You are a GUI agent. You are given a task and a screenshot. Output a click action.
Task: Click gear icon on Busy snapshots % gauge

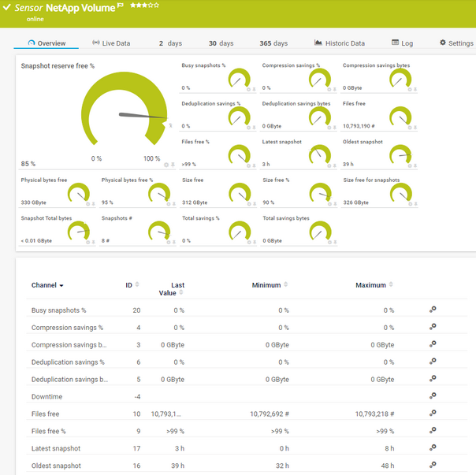tap(248, 89)
